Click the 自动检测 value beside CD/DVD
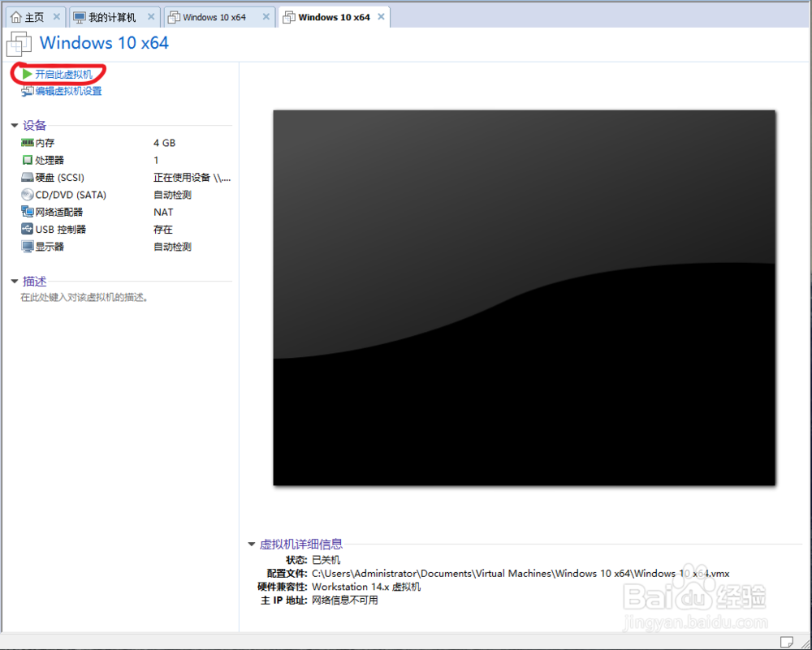The image size is (812, 650). (172, 195)
